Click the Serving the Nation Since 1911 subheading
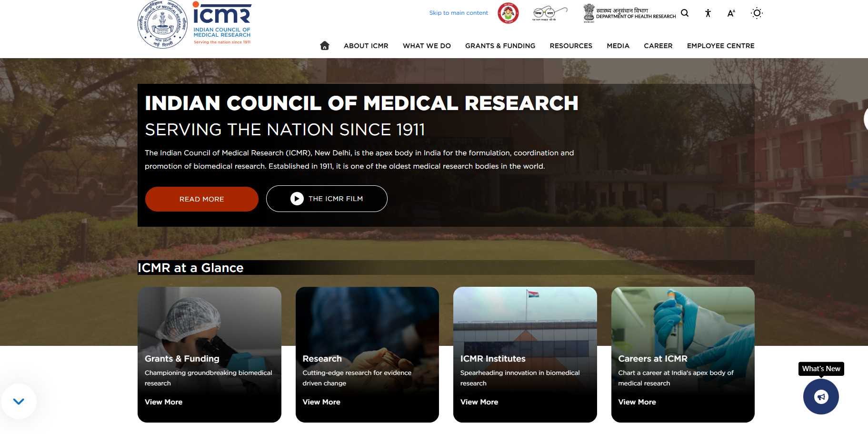This screenshot has width=868, height=434. [x=285, y=130]
